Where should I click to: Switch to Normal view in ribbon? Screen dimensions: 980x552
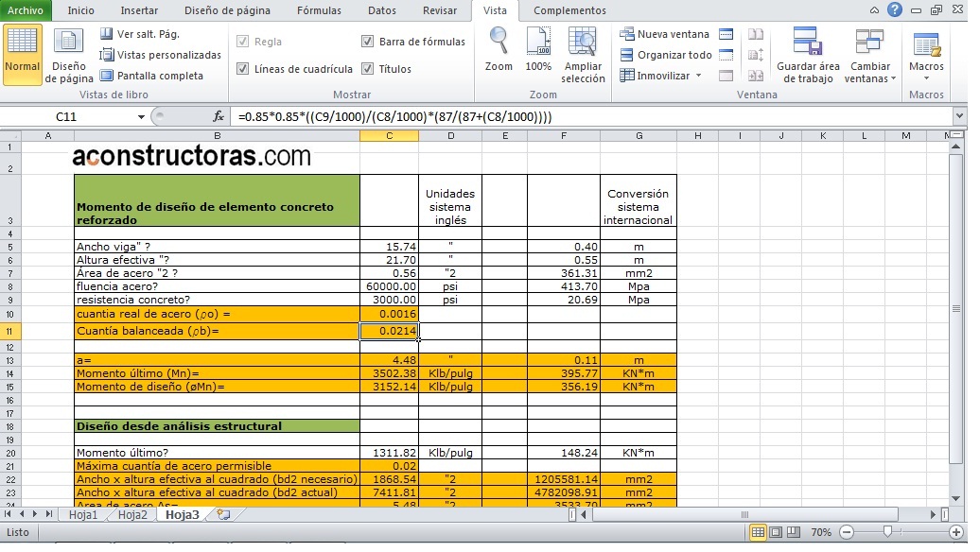(x=22, y=55)
